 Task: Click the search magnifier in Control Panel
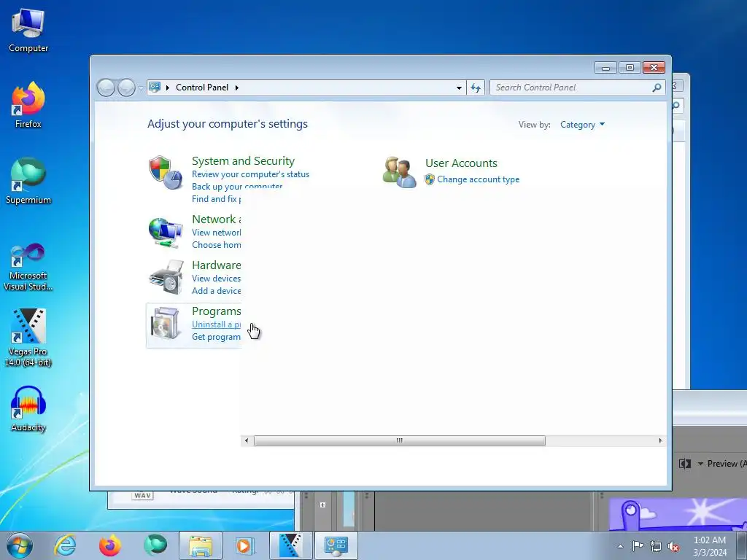pyautogui.click(x=657, y=87)
